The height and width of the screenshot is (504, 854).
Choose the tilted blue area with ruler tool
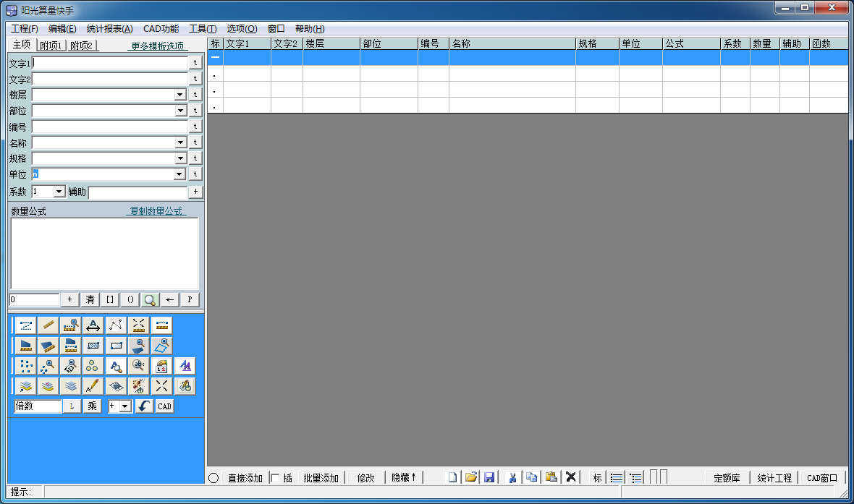tap(48, 346)
